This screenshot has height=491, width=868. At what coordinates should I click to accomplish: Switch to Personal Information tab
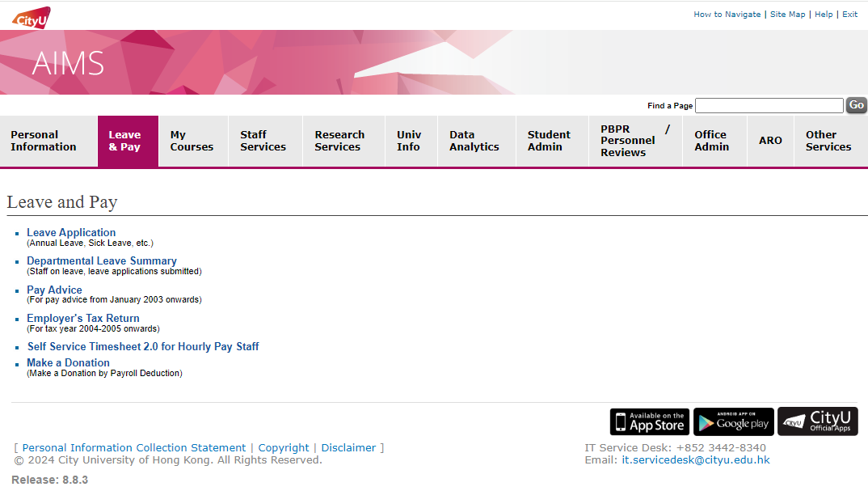[44, 141]
